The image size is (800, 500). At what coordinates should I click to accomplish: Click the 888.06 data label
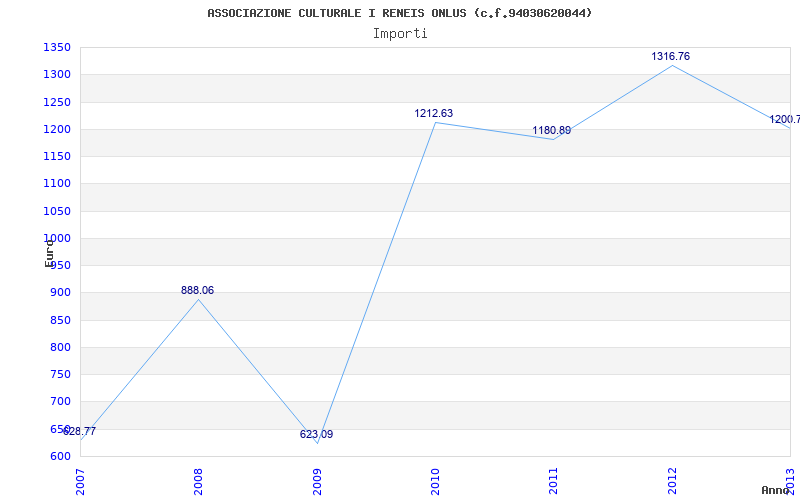click(197, 291)
